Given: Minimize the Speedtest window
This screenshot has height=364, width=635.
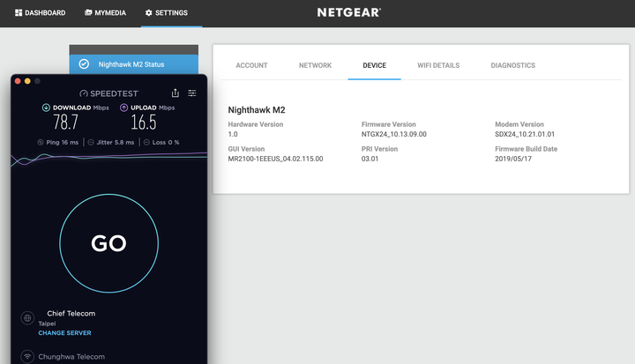Looking at the screenshot, I should tap(27, 81).
